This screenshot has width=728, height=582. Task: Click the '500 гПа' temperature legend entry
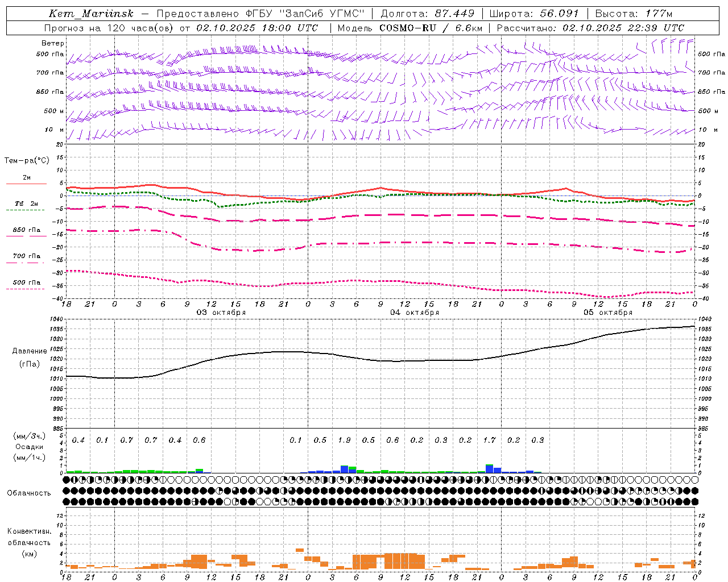pos(27,282)
